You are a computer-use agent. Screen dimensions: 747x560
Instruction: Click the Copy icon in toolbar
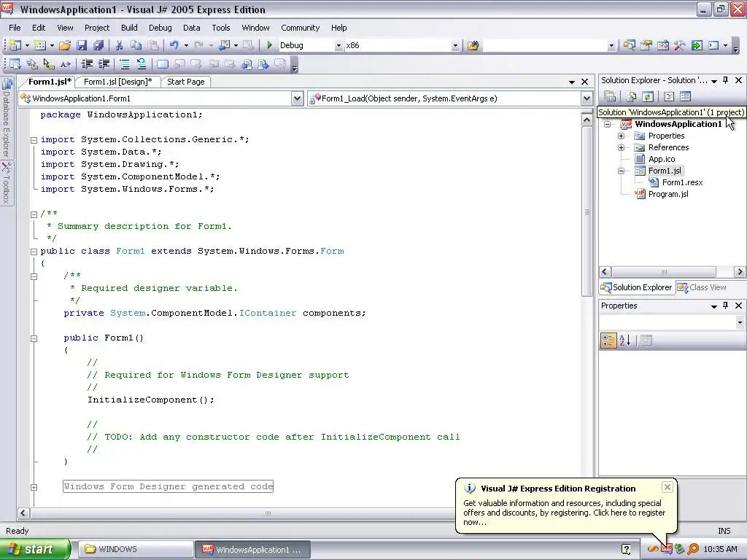pos(136,45)
